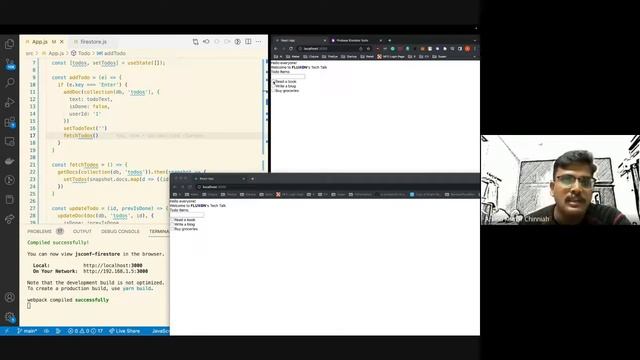
Task: Bookmark page with star in upper browser
Action: [x=368, y=49]
